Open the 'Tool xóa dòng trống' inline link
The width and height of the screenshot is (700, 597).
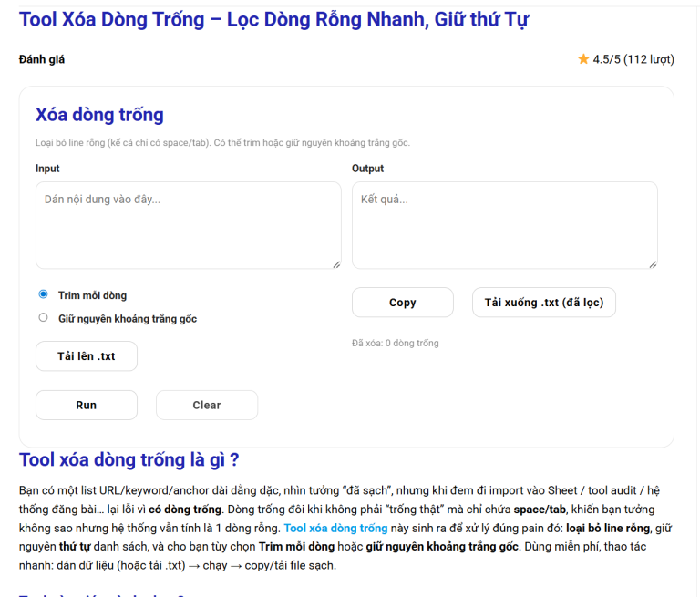335,528
